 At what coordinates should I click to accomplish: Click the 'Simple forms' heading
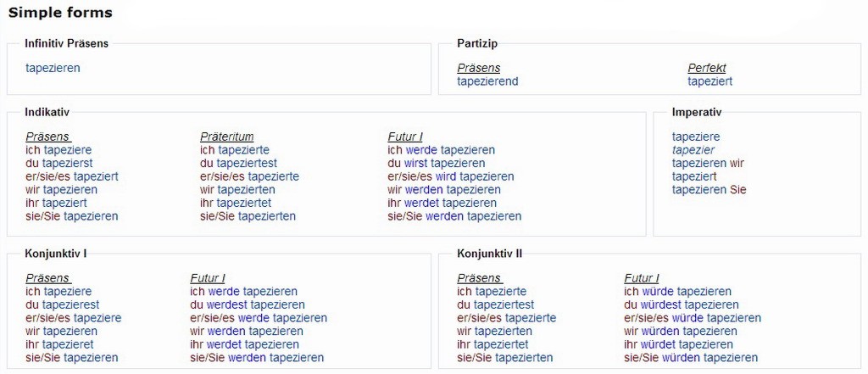pos(60,13)
